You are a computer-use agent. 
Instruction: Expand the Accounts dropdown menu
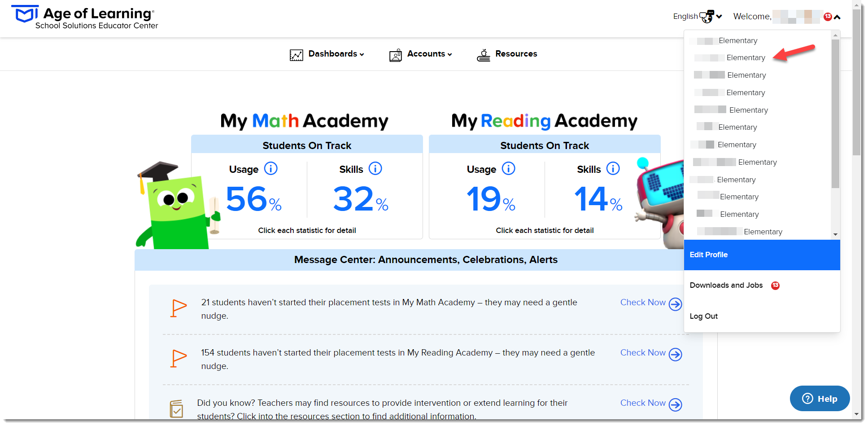(x=421, y=54)
